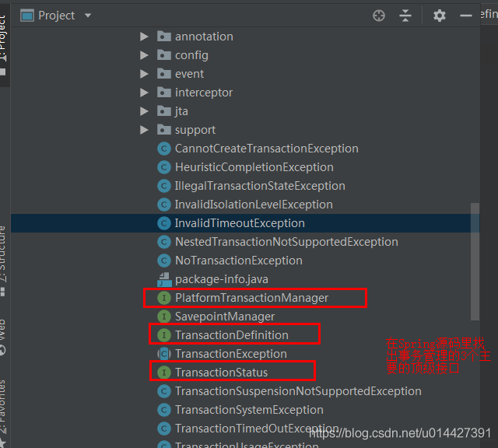Expand the support folder
The width and height of the screenshot is (498, 448).
(144, 130)
